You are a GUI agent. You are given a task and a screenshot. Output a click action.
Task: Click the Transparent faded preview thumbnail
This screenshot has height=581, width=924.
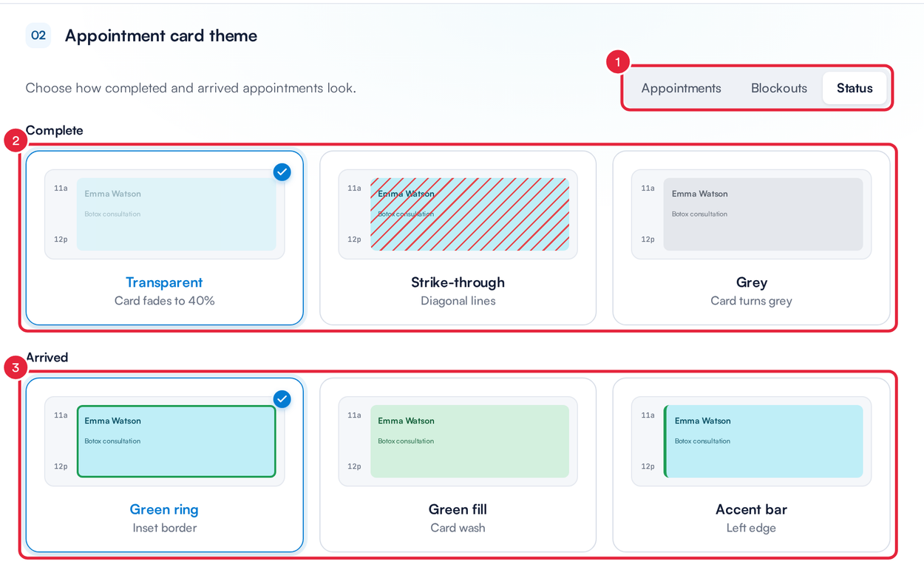(164, 214)
